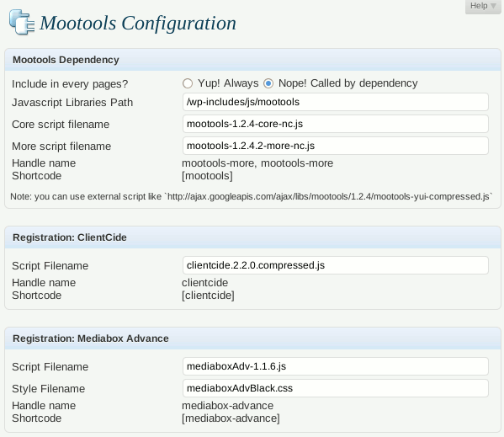Select the 'Yup! Always' radio option
504x437 pixels.
(x=188, y=83)
